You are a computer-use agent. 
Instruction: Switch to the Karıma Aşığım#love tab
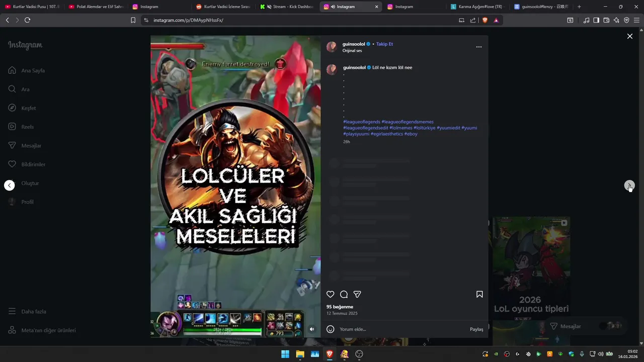477,7
